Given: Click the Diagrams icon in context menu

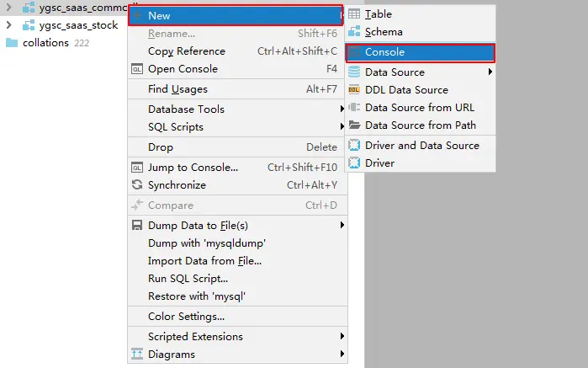Looking at the screenshot, I should coord(137,355).
